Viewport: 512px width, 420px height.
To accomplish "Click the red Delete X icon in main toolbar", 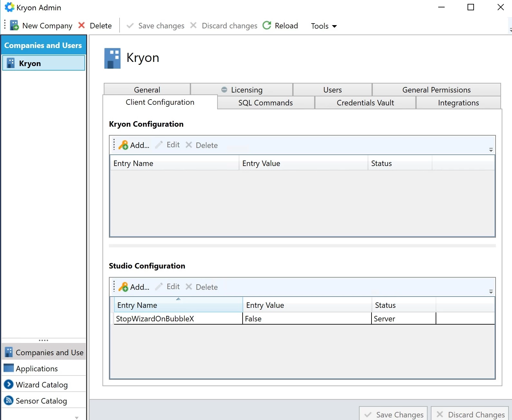I will pyautogui.click(x=82, y=25).
